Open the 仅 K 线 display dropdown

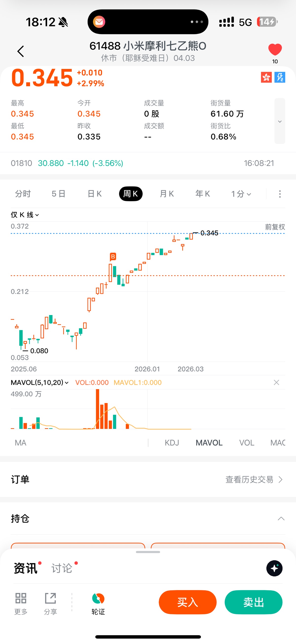click(25, 215)
